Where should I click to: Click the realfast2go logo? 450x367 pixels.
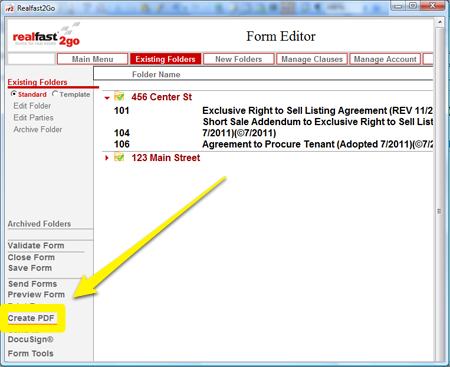click(x=46, y=36)
